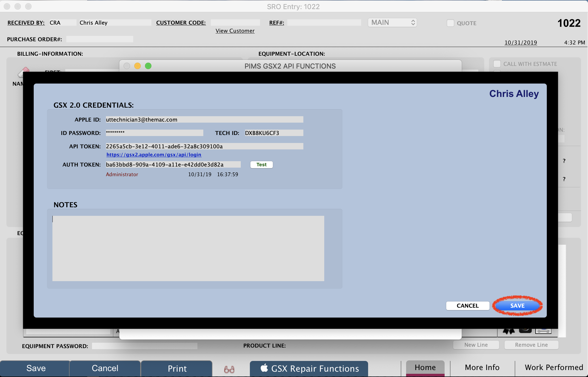Click the wrench icon above Remove Line
The width and height of the screenshot is (588, 377).
click(x=543, y=331)
